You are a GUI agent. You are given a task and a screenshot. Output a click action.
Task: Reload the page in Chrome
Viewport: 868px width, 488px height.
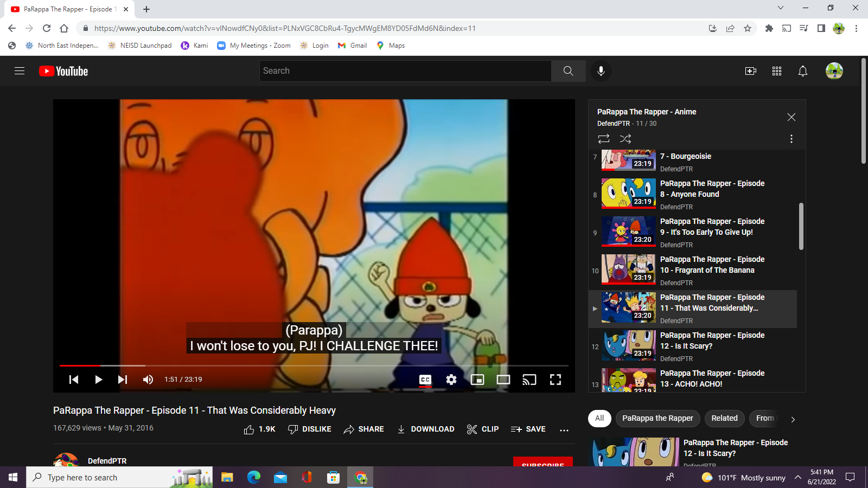(x=47, y=28)
